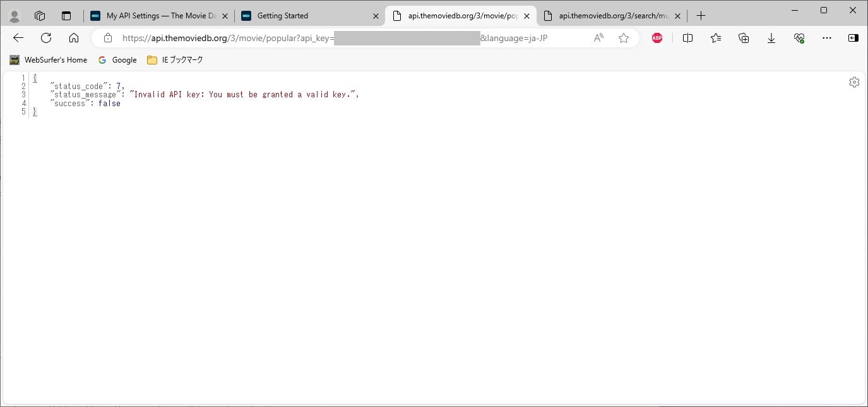
Task: Open the browser profile icon
Action: point(14,16)
